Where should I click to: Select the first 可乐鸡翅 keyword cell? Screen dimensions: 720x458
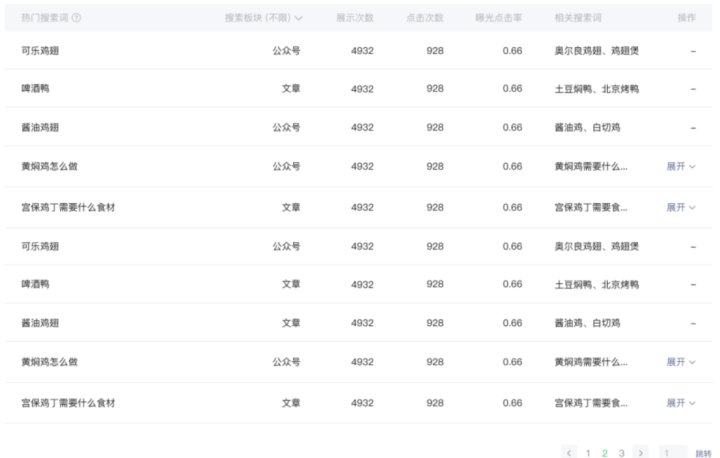pos(40,51)
